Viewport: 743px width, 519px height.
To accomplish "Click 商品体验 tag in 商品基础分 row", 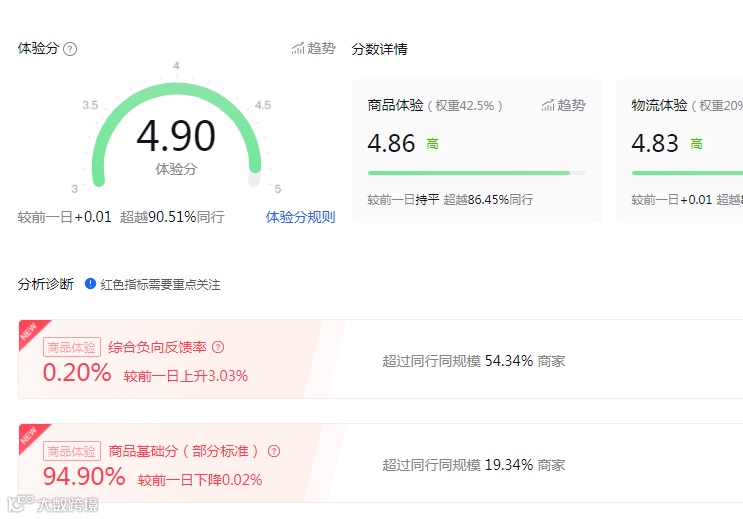I will tap(72, 451).
